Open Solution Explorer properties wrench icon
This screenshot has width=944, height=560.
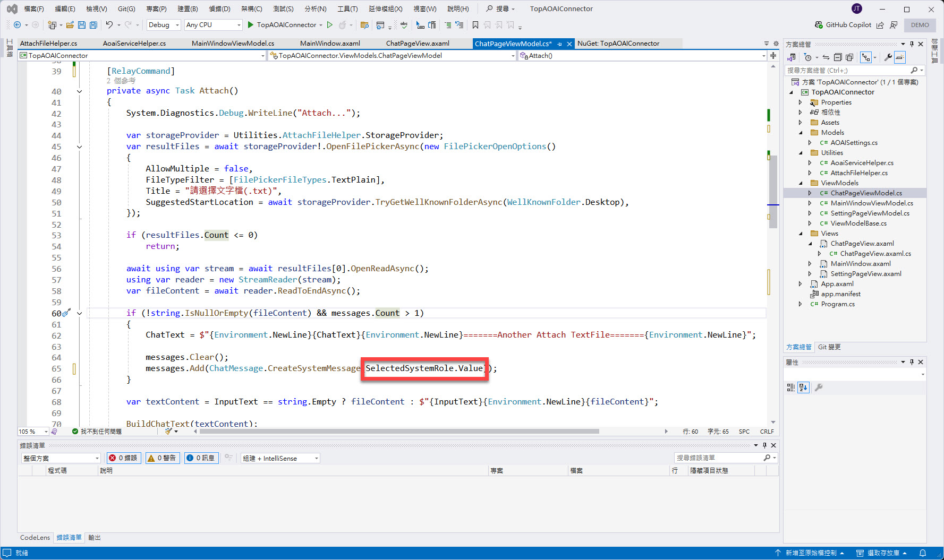(x=888, y=57)
